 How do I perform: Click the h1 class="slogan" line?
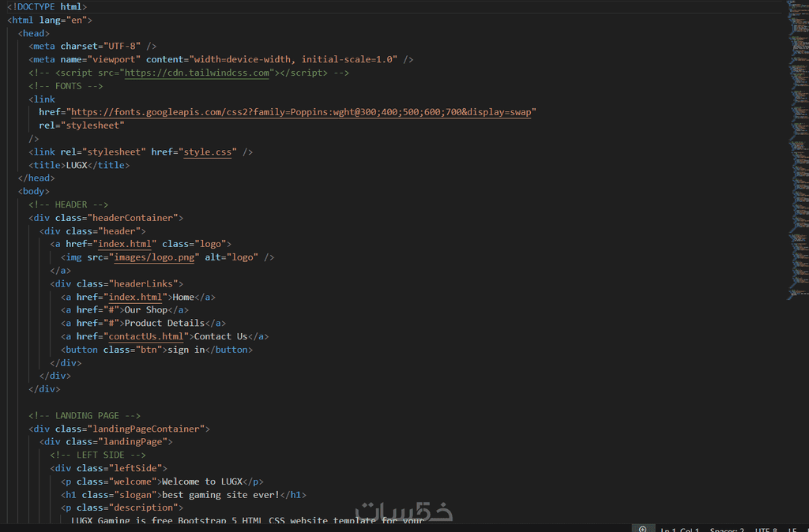click(x=183, y=495)
